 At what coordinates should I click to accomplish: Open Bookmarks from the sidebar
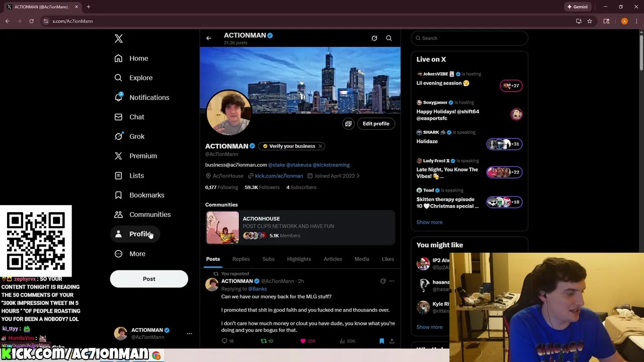click(x=139, y=195)
